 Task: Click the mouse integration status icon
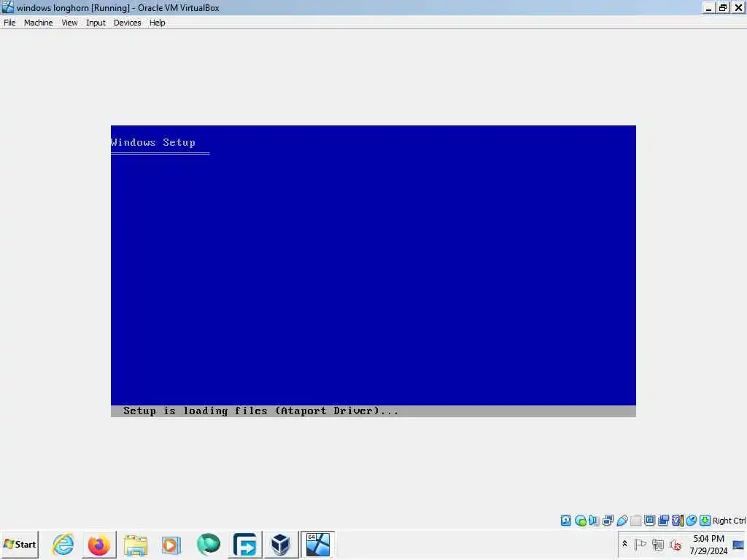pos(692,521)
